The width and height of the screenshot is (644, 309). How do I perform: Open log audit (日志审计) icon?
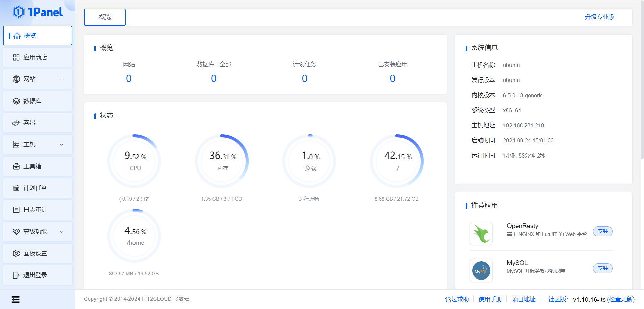(16, 210)
